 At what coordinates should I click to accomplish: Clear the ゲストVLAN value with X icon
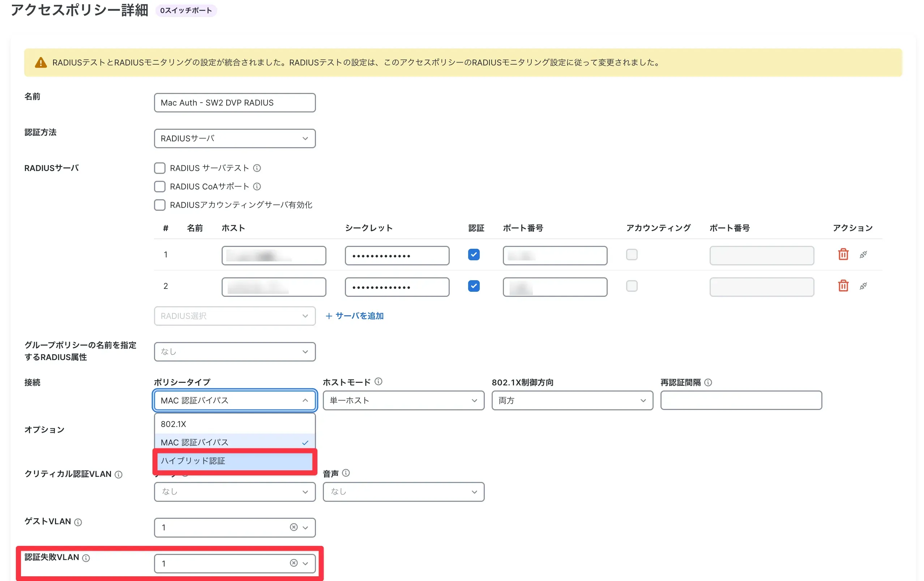click(x=294, y=527)
